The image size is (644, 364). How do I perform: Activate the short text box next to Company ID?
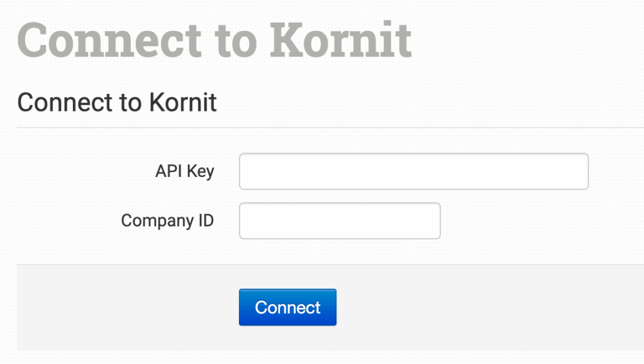point(340,220)
